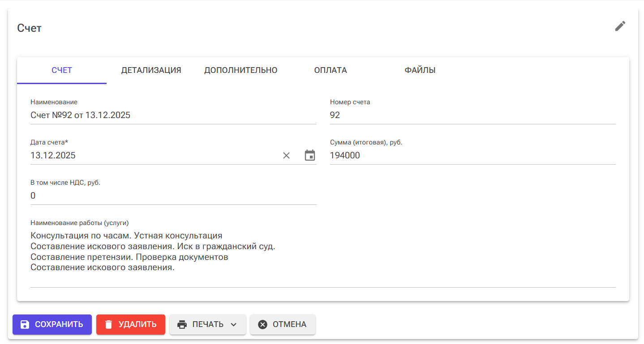Click the ОТМЕНА button

coord(283,324)
